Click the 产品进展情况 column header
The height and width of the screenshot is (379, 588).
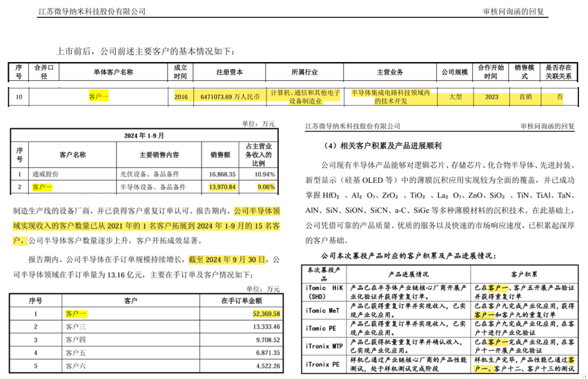click(409, 274)
